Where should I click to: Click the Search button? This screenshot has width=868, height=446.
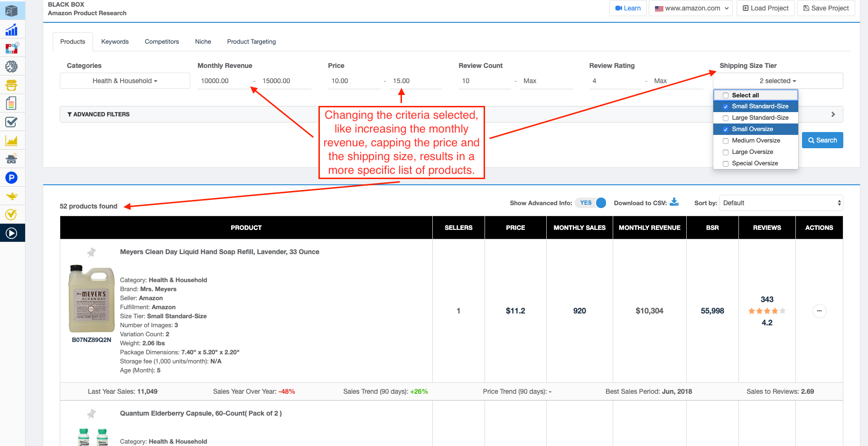tap(822, 140)
